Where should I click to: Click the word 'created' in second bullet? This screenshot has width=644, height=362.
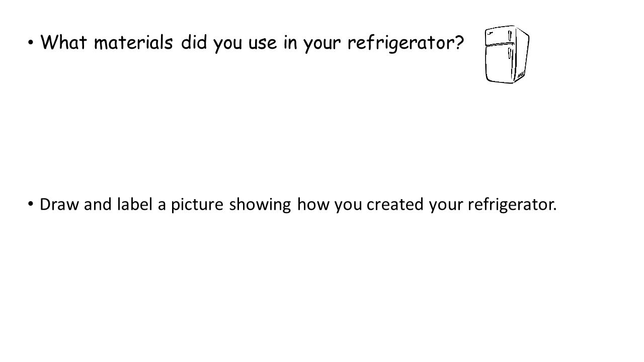[x=395, y=205]
